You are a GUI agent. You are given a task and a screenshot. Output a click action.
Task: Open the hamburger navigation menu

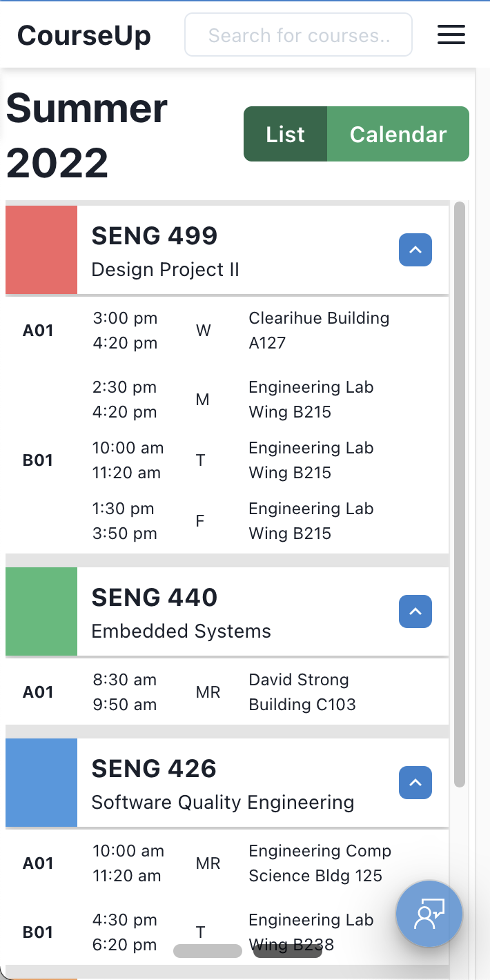tap(451, 35)
